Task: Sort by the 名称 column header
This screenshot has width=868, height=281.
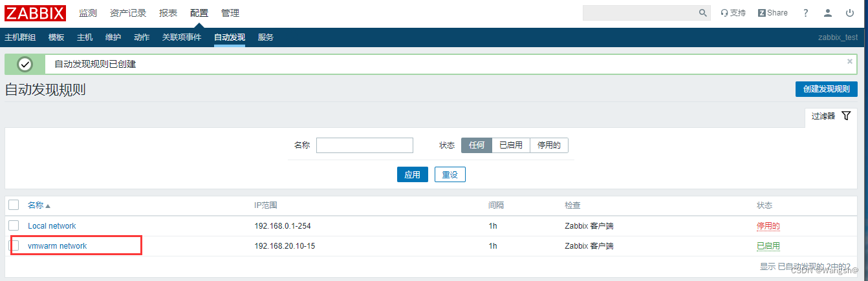Action: click(39, 205)
